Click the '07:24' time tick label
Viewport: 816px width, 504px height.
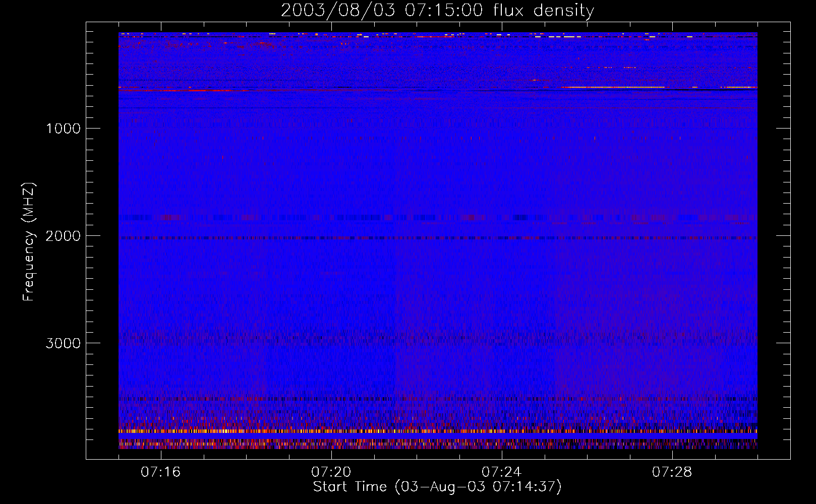click(502, 472)
